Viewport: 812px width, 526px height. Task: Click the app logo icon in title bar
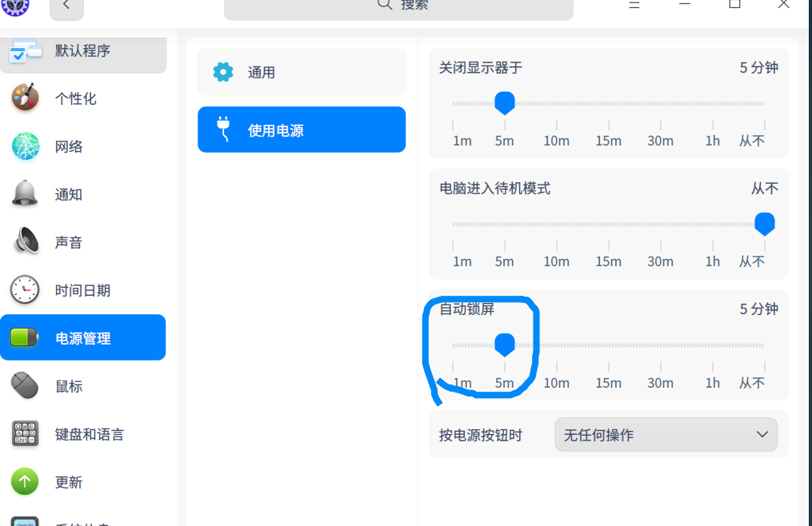(x=15, y=6)
